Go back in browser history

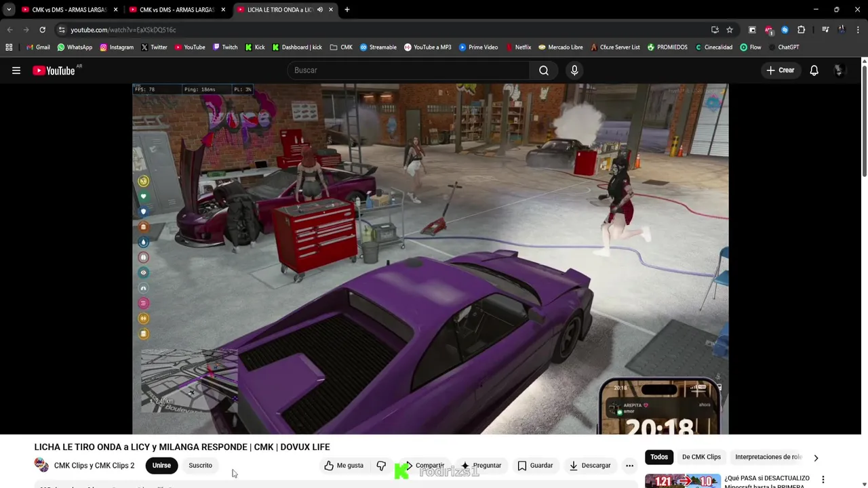[x=9, y=30]
